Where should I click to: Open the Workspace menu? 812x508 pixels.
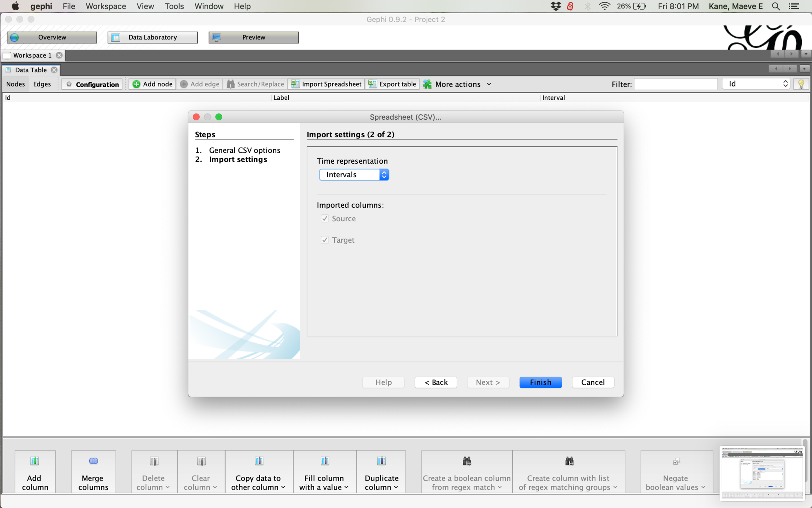(x=106, y=6)
